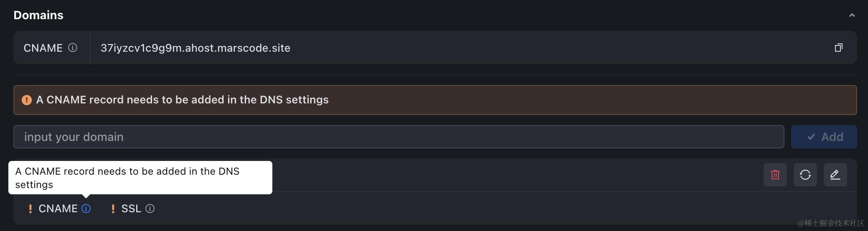Viewport: 868px width, 231px height.
Task: Collapse the Domains section chevron
Action: 852,15
